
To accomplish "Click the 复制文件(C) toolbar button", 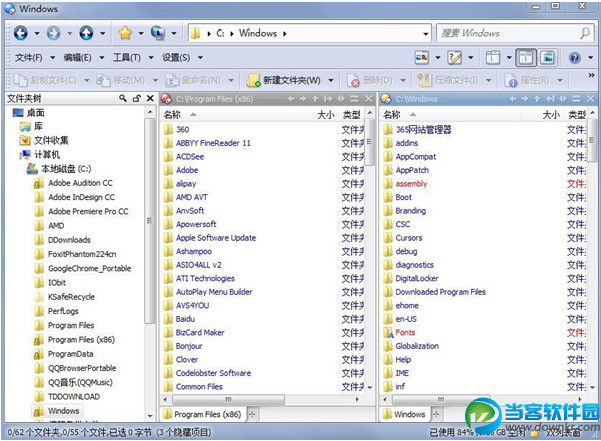I will pyautogui.click(x=45, y=80).
